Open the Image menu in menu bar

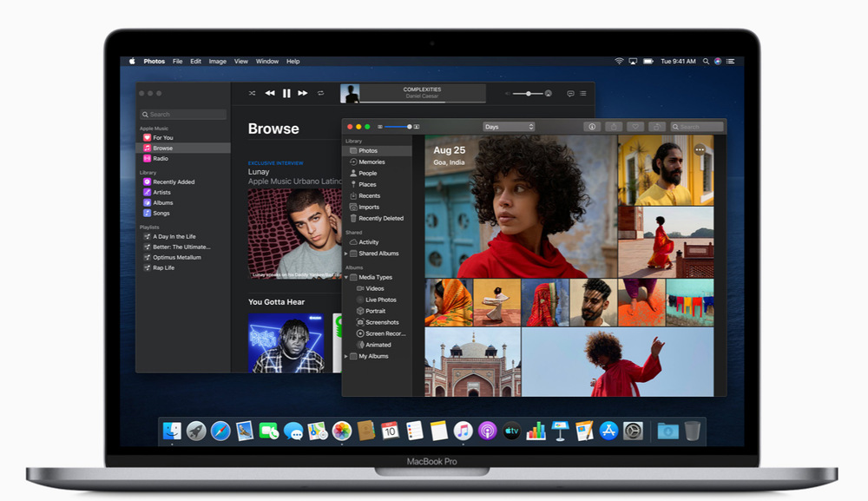point(218,62)
